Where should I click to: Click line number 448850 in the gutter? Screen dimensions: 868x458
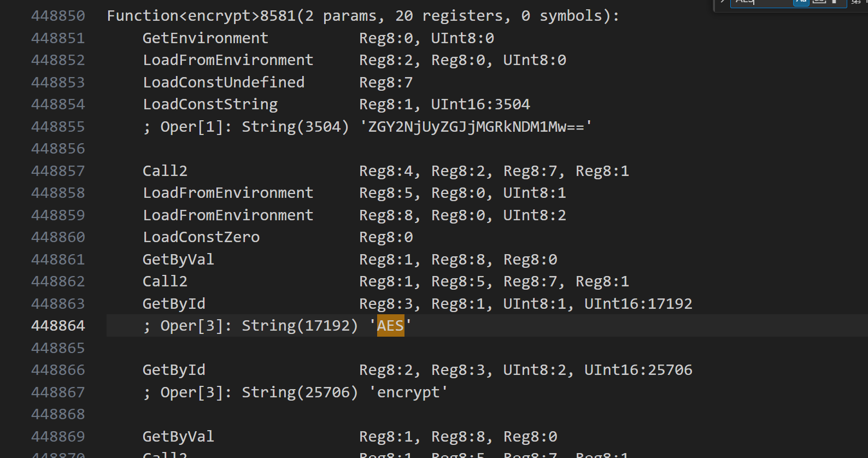click(x=58, y=16)
